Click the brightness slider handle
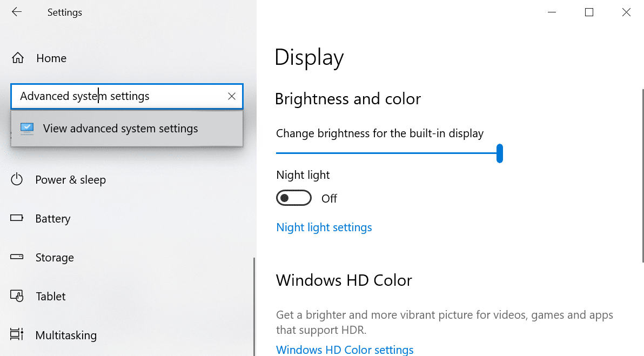 click(x=499, y=153)
